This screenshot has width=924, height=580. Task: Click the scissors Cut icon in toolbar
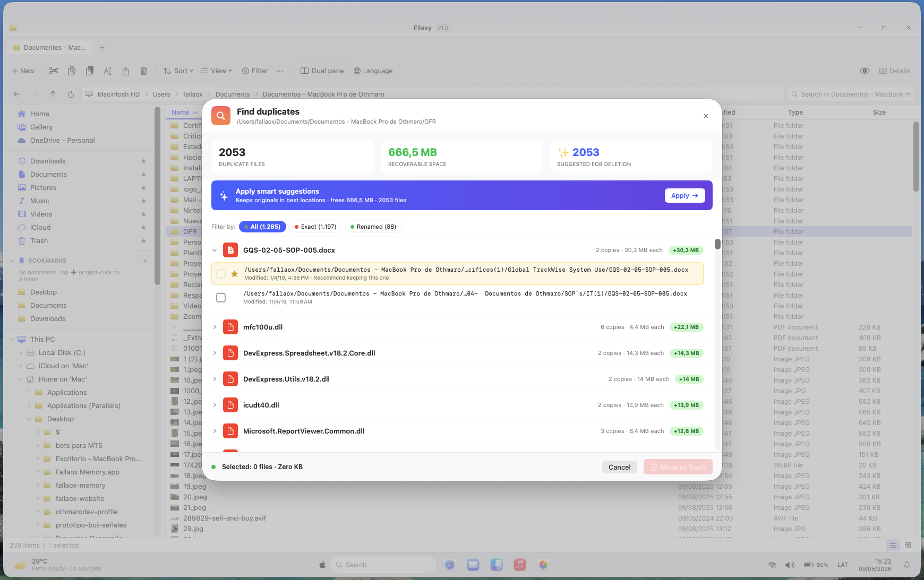(x=54, y=71)
